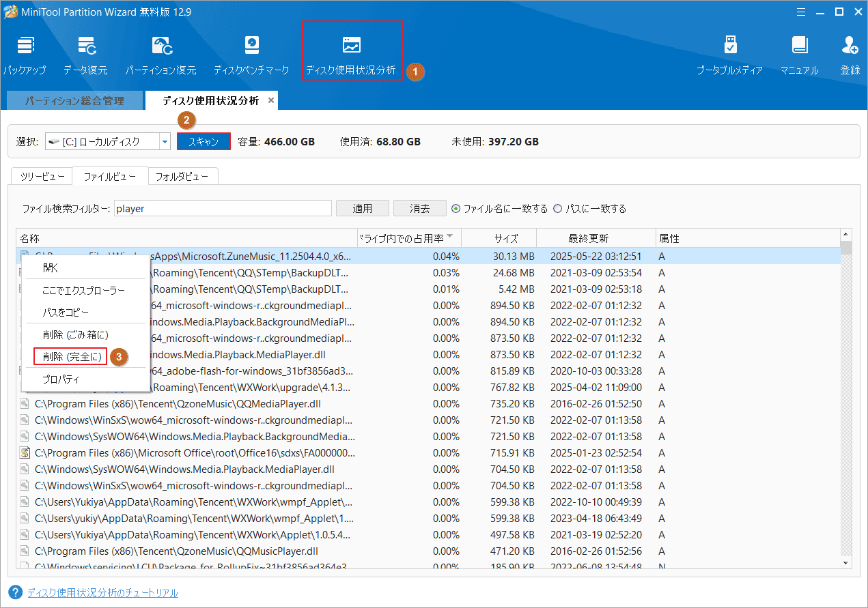Select the QzoneMusic\QQMusicPlayer.dll row
The image size is (868, 608).
point(428,551)
